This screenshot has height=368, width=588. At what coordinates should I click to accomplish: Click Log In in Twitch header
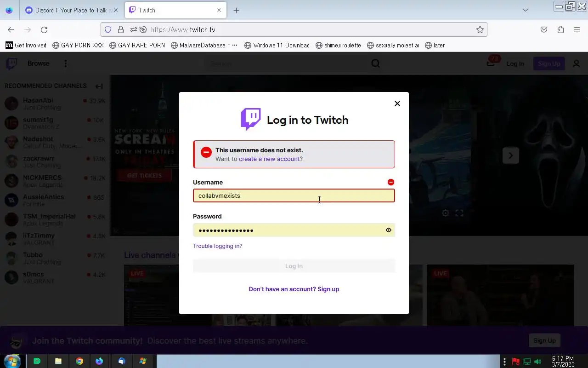coord(515,63)
